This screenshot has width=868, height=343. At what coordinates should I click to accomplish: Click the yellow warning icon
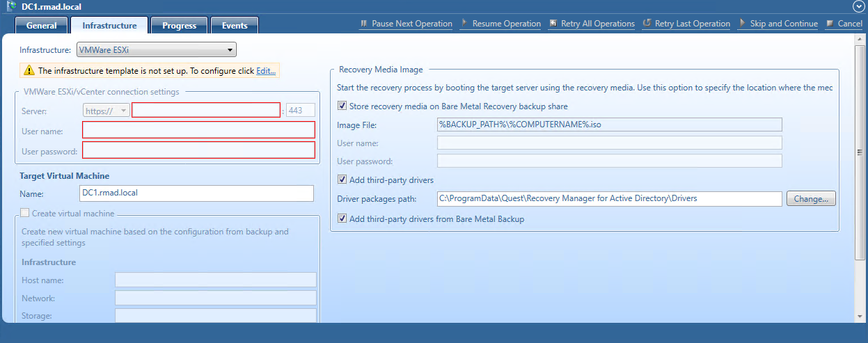(29, 70)
